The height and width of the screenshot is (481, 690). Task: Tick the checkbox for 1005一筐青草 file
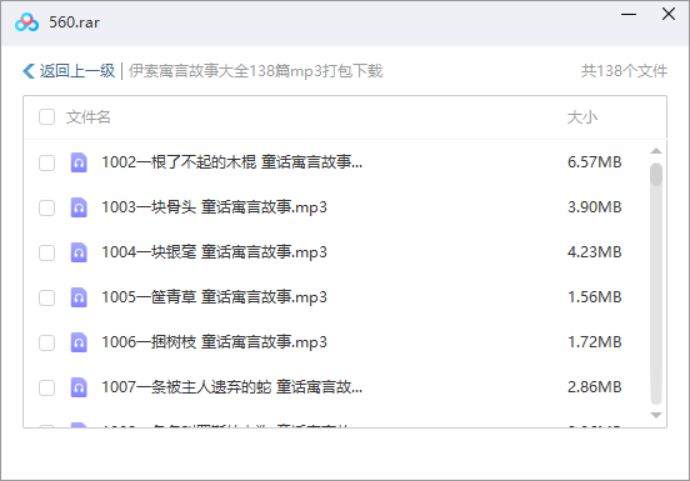tap(47, 298)
